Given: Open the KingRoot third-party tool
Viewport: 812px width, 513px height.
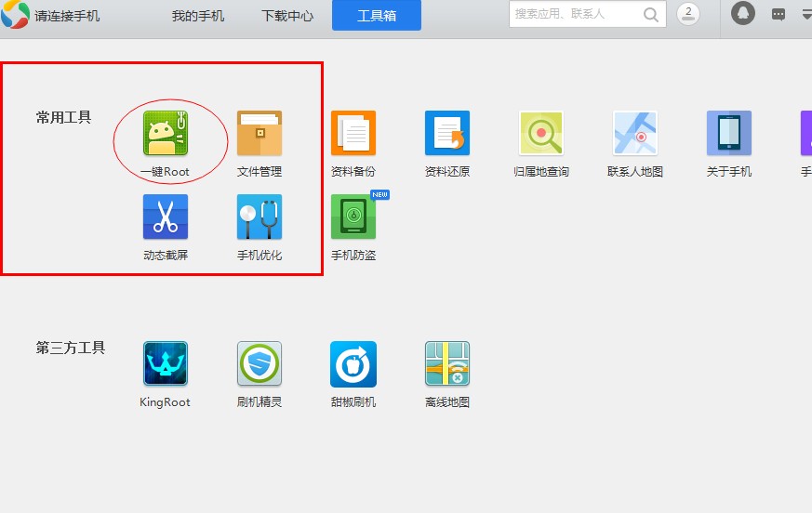Looking at the screenshot, I should coord(166,364).
